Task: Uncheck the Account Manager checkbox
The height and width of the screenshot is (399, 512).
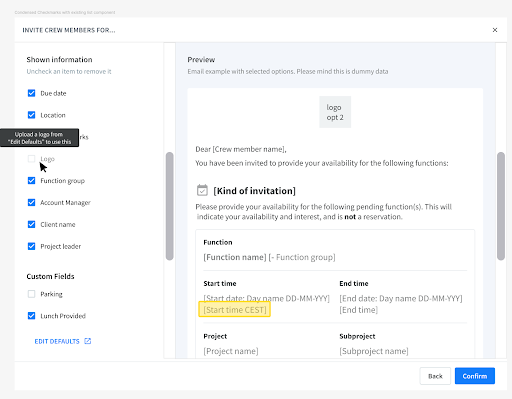Action: [x=31, y=203]
